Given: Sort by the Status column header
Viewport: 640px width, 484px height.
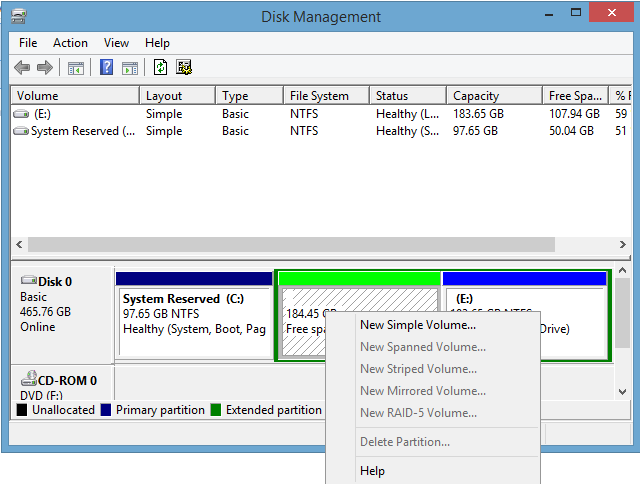Looking at the screenshot, I should [408, 95].
